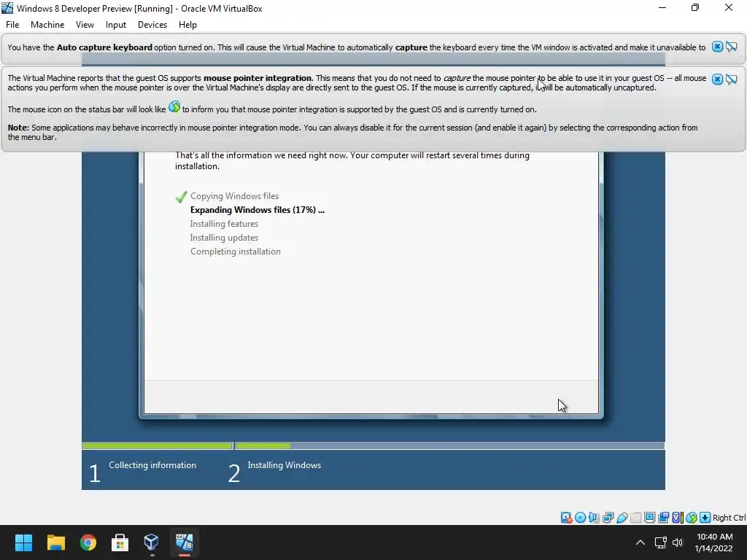Image resolution: width=747 pixels, height=560 pixels.
Task: Click the Collecting information progress bar
Action: (158, 446)
